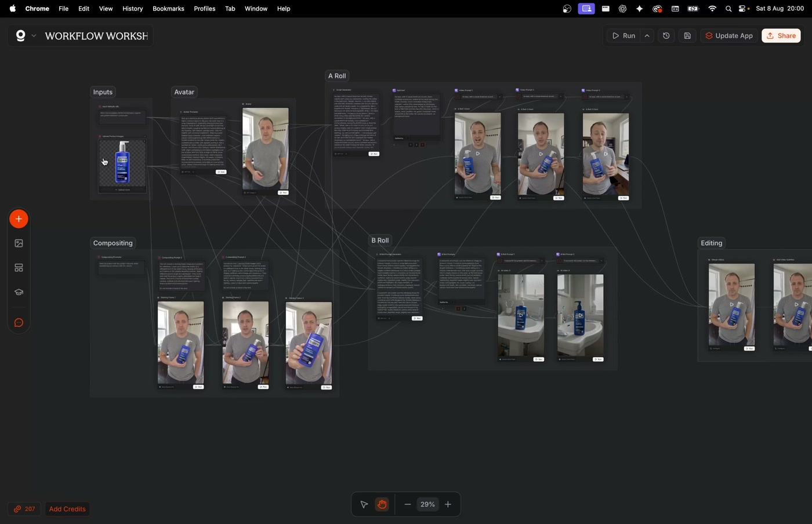Click the ChatGPT menu bar icon
Screen dimensions: 812x524
(622, 9)
